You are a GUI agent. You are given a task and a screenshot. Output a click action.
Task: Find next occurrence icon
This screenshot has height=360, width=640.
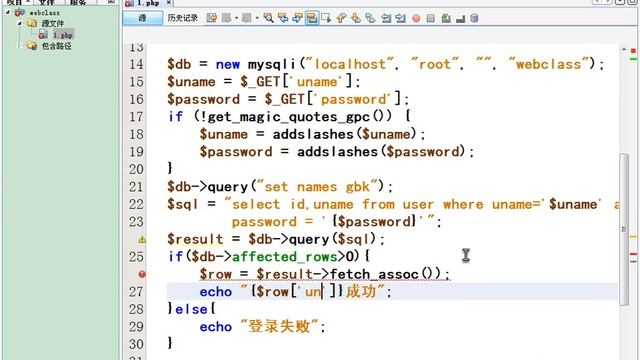[x=297, y=18]
